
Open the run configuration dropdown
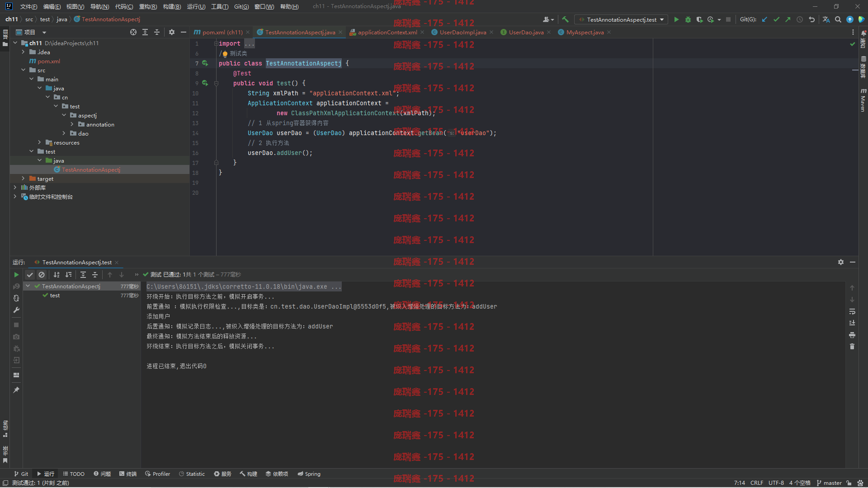[621, 19]
